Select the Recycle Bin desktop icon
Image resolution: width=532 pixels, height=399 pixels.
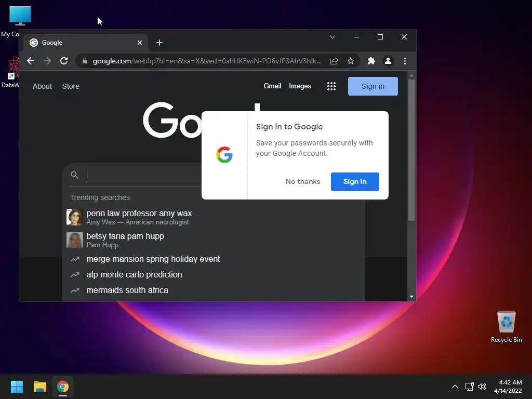coord(506,327)
